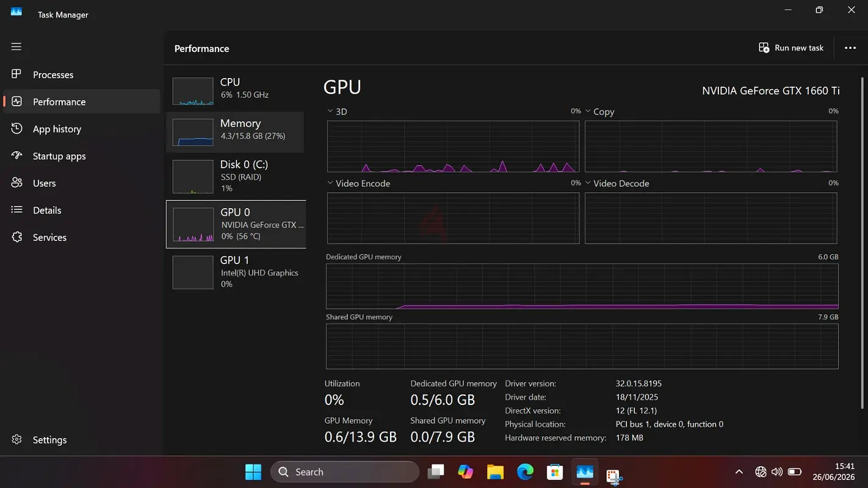The image size is (868, 488).
Task: Select the Performance page in the sidebar
Action: click(82, 101)
